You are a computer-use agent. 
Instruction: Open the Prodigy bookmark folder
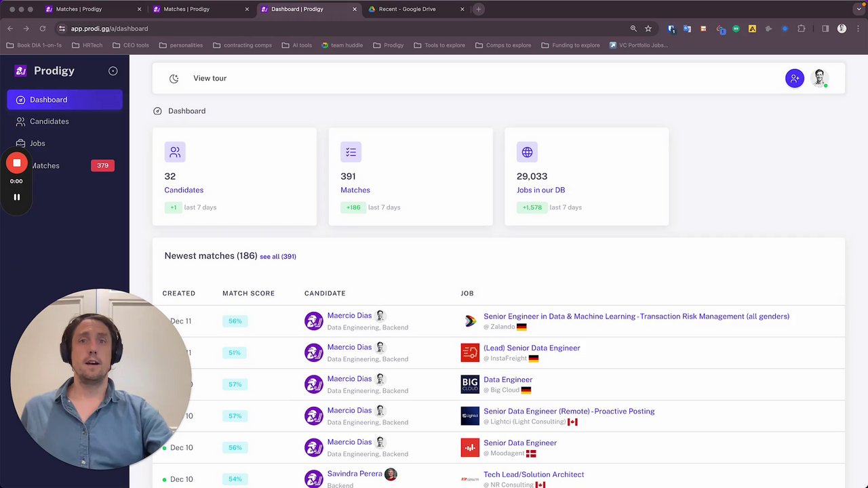tap(389, 45)
